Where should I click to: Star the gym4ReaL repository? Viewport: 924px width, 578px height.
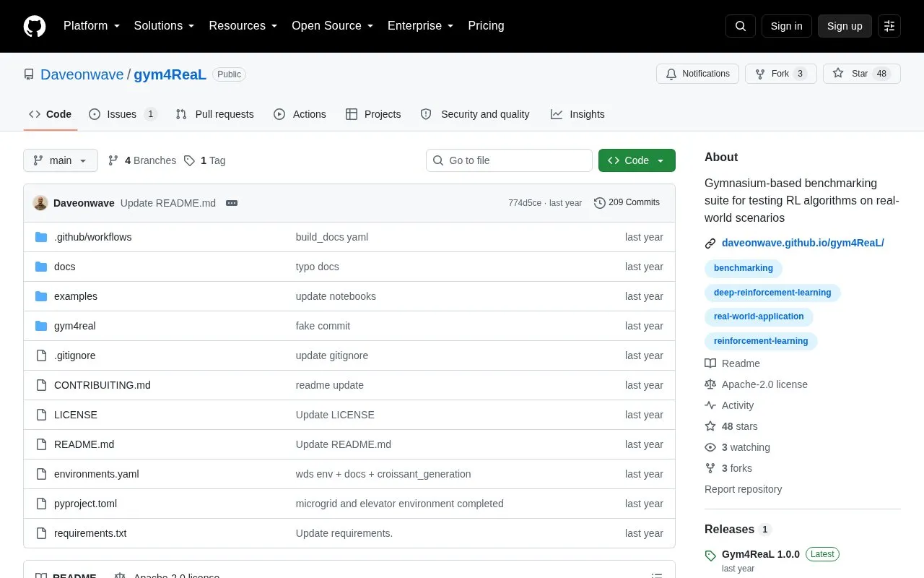862,74
